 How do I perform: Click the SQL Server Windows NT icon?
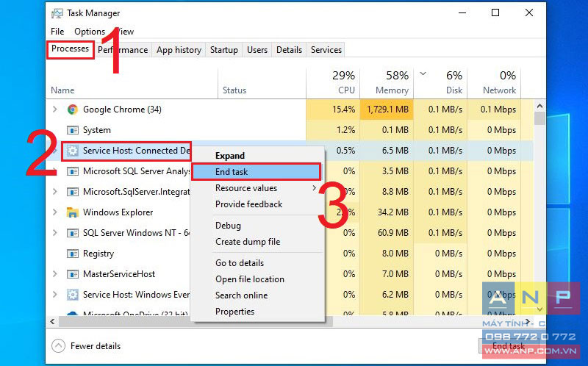72,233
